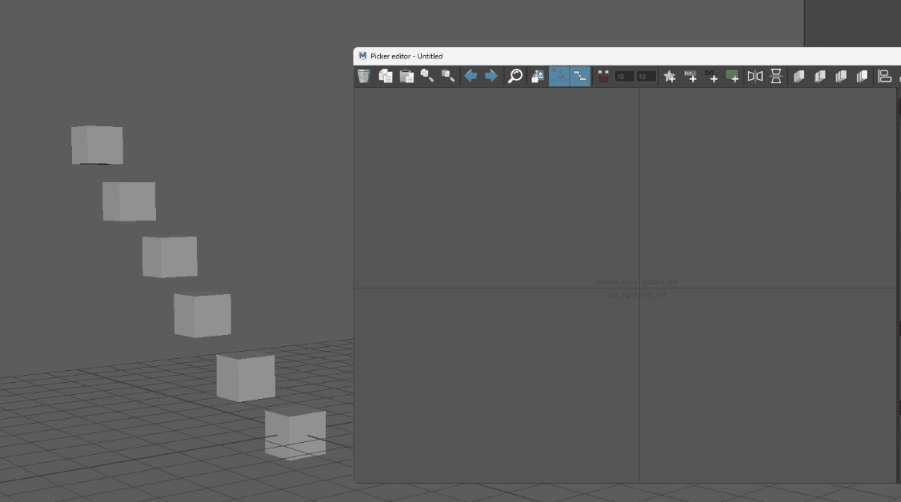Image resolution: width=901 pixels, height=502 pixels.
Task: Click the align-left rectangles icon
Action: 885,76
